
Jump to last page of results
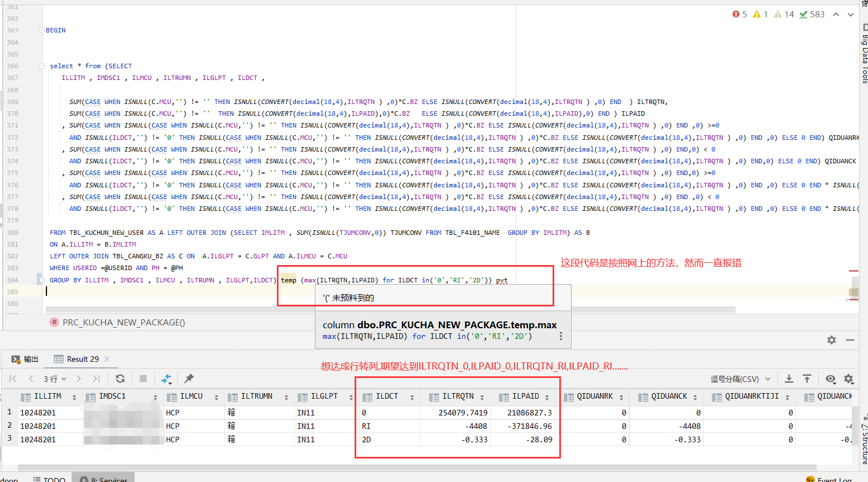pyautogui.click(x=96, y=379)
